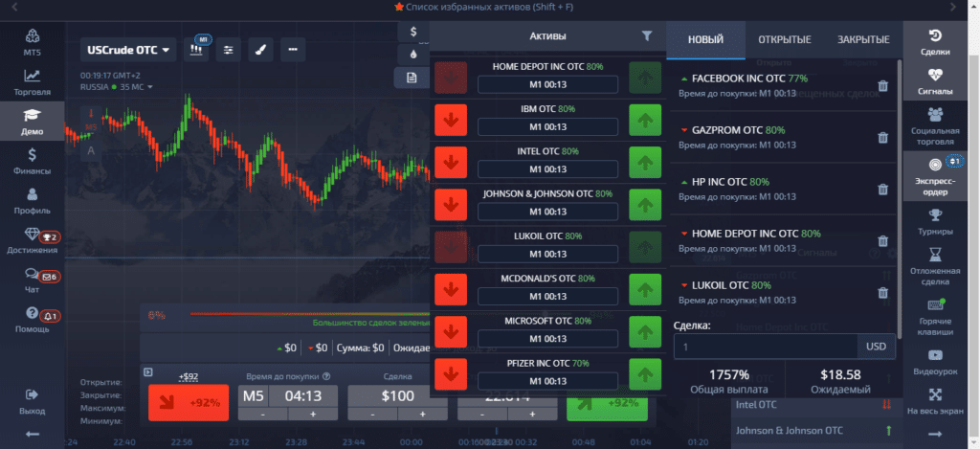Open Сигналы in the right sidebar
The width and height of the screenshot is (980, 449).
click(935, 80)
